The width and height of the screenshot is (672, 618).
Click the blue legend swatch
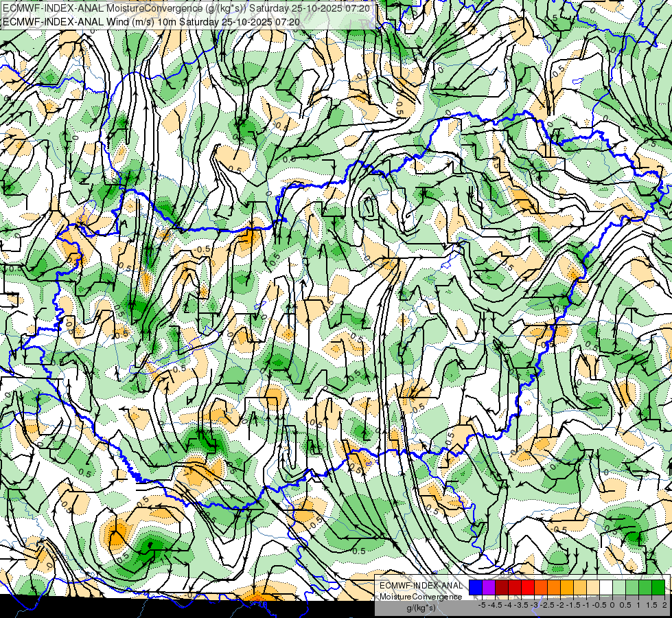point(476,588)
